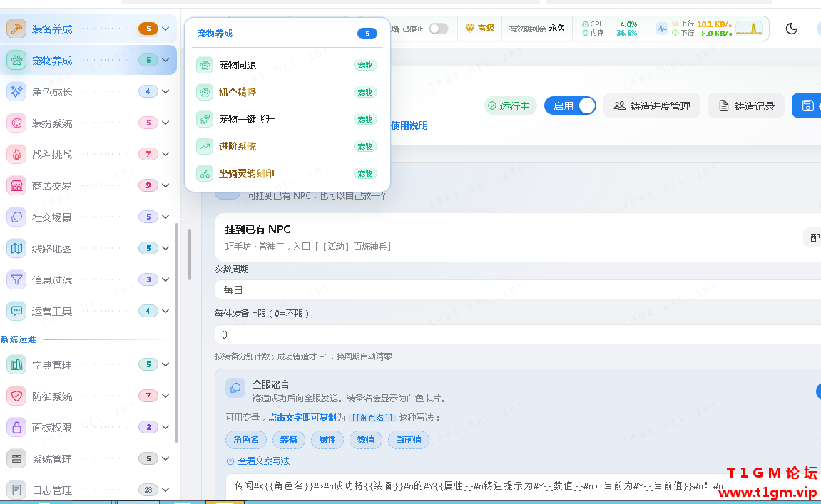Expand the 社交场景 group chevron
Image resolution: width=821 pixels, height=504 pixels.
165,217
